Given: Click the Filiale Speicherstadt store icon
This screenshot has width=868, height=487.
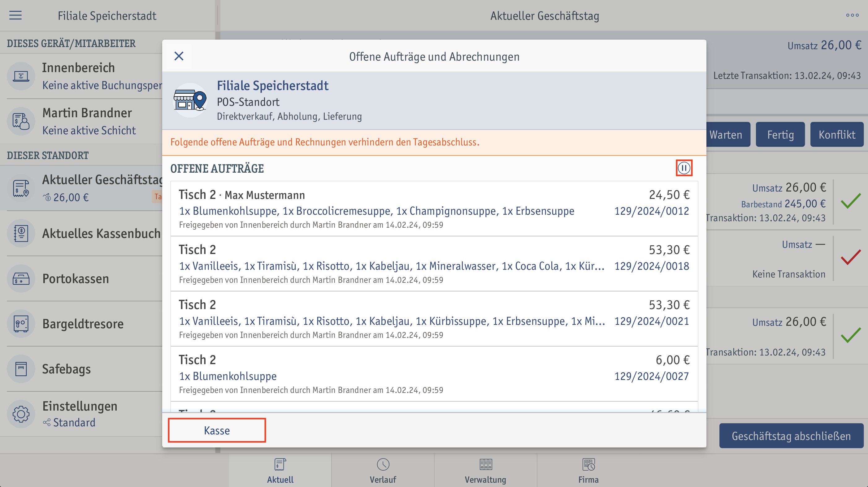Looking at the screenshot, I should [x=190, y=100].
